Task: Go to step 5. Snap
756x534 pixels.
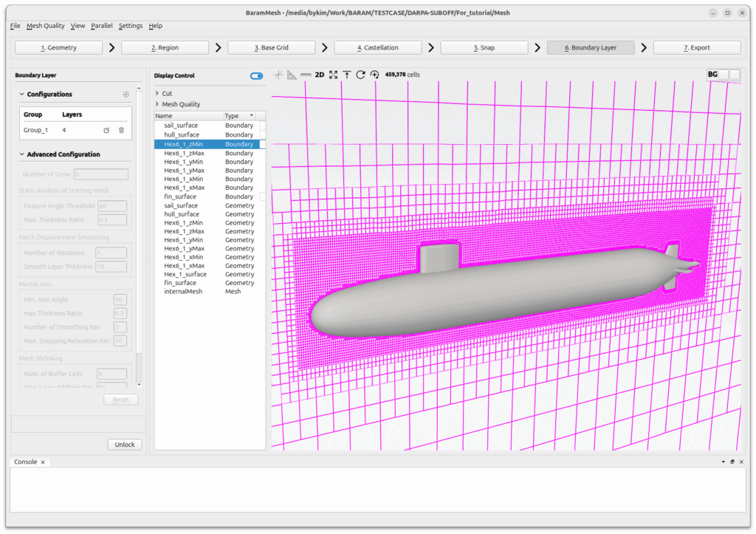Action: (x=484, y=48)
